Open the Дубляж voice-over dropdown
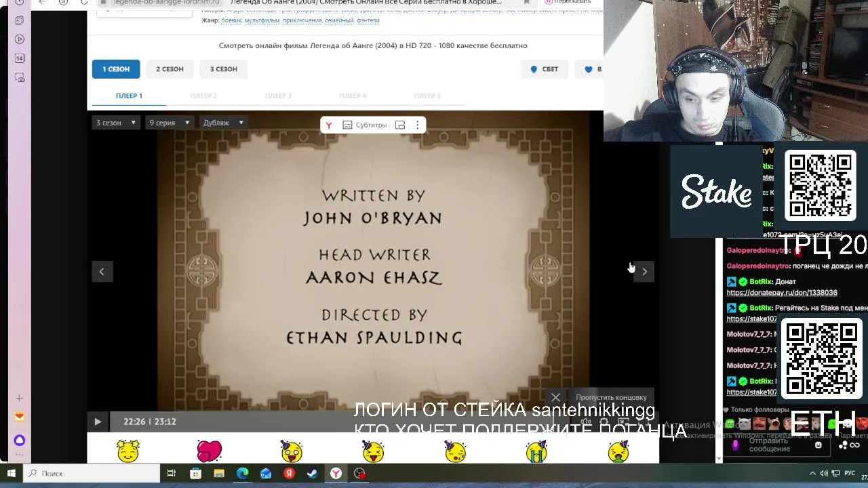This screenshot has width=868, height=488. tap(223, 123)
